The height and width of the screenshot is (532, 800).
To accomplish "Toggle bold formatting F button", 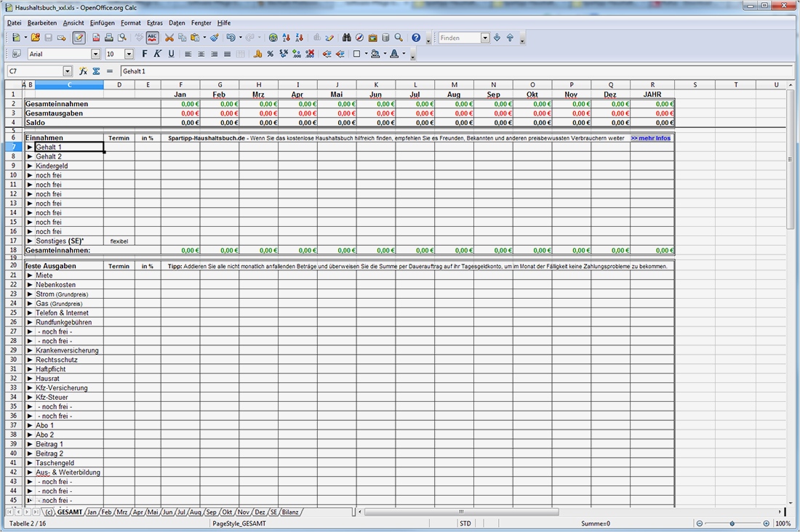I will pyautogui.click(x=145, y=54).
